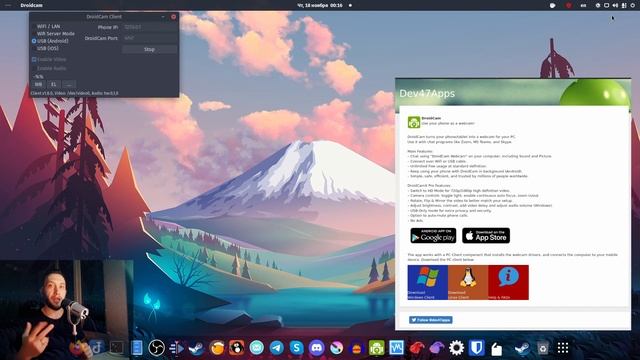Click the three-dots button beside EL
640x360 pixels.
69,84
